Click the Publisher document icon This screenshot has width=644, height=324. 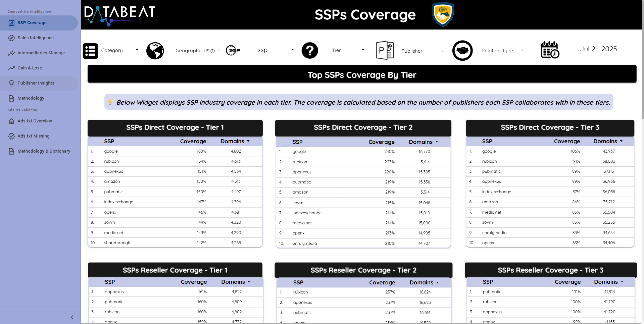click(x=385, y=50)
